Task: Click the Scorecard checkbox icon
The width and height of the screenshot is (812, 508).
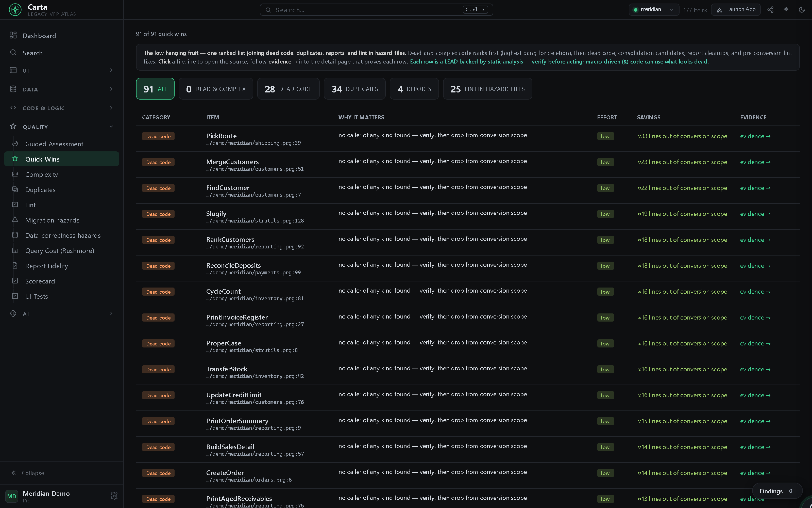Action: (x=15, y=281)
